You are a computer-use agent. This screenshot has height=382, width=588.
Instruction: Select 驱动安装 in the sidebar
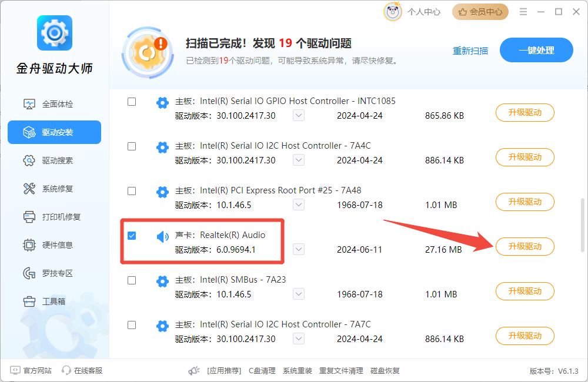point(54,132)
